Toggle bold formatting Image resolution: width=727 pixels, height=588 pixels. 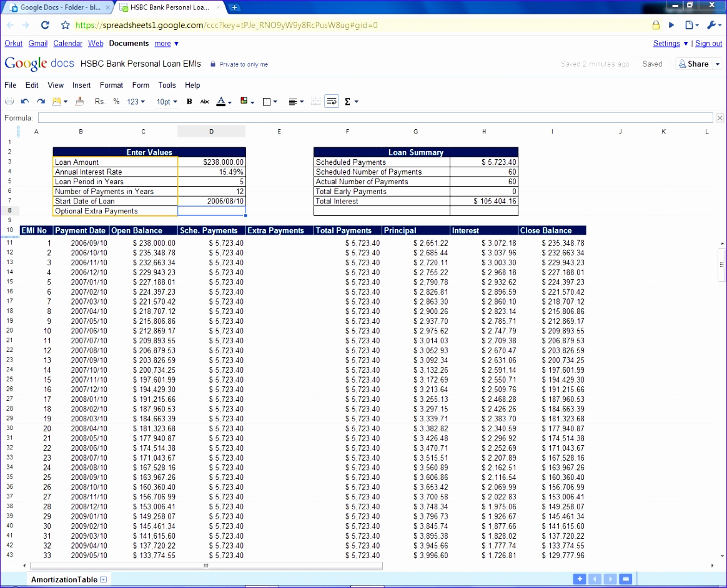coord(189,102)
